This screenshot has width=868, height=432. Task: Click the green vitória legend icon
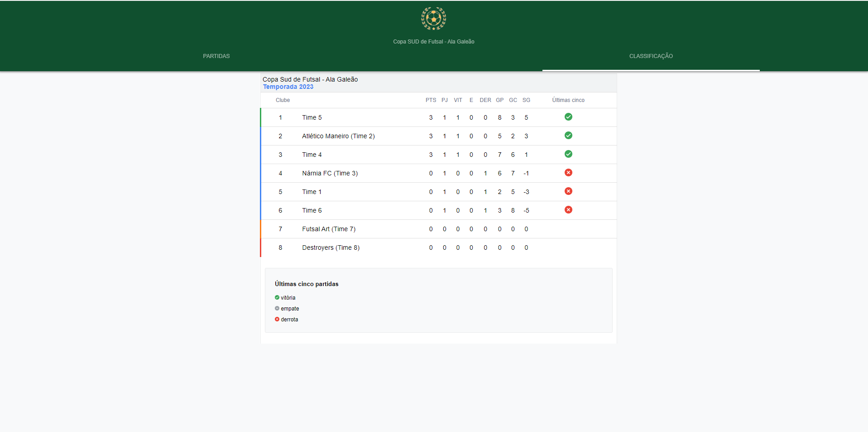(x=277, y=298)
